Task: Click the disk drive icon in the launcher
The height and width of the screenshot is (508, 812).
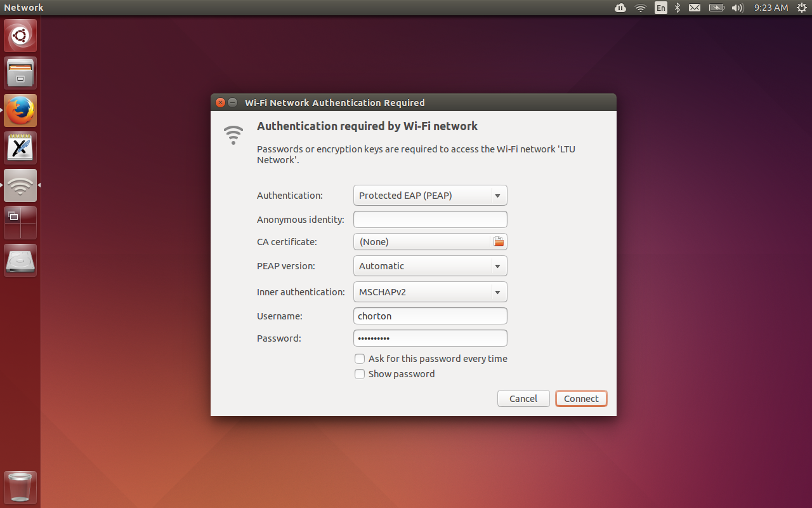Action: coord(20,260)
